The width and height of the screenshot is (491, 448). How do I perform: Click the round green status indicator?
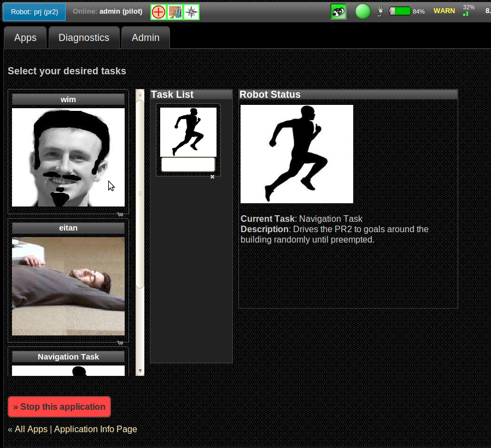(x=363, y=11)
